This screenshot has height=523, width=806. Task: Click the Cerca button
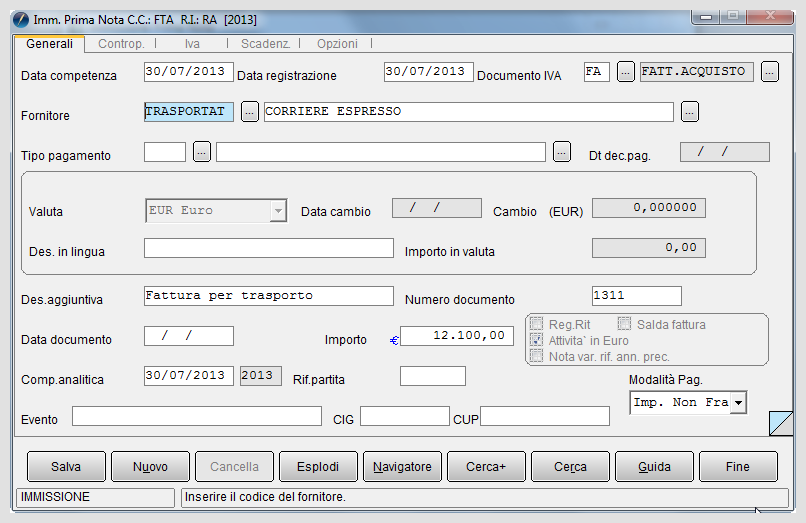570,466
